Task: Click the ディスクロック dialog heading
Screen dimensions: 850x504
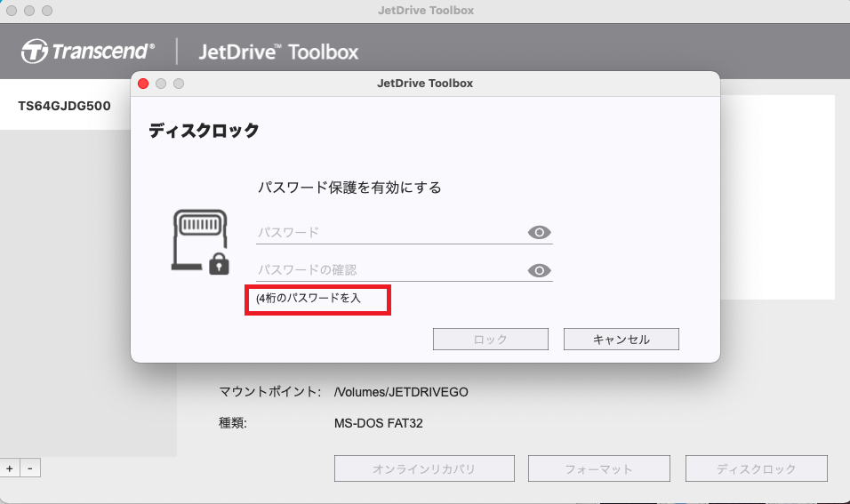Action: (204, 131)
